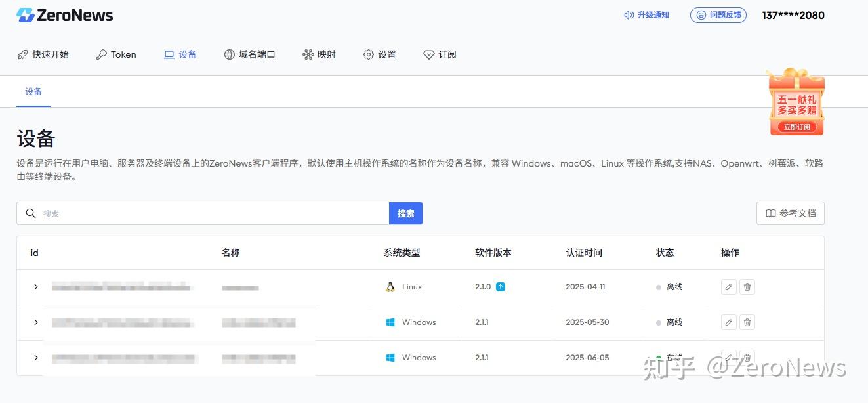This screenshot has width=868, height=403.
Task: Click the book icon on the 参考文档 button
Action: (770, 213)
